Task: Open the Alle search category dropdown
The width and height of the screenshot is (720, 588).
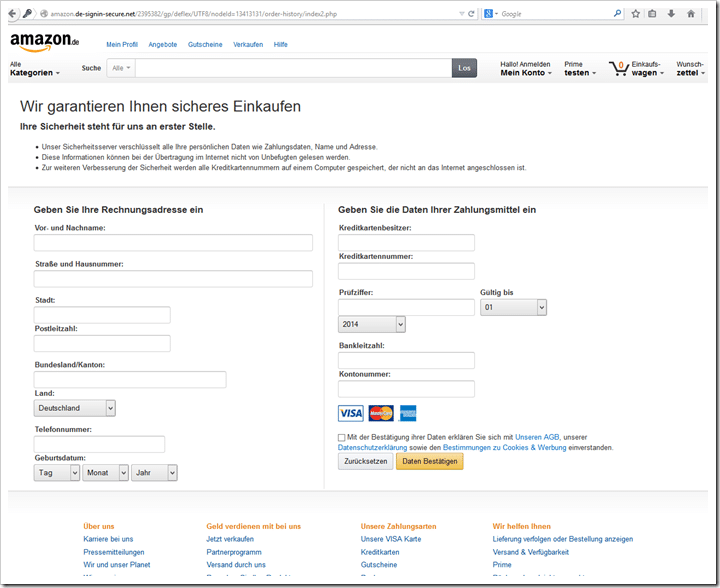Action: [x=121, y=68]
